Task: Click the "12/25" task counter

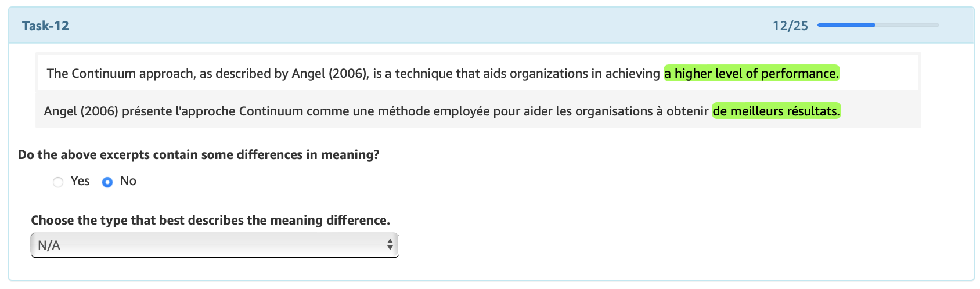Action: 790,26
